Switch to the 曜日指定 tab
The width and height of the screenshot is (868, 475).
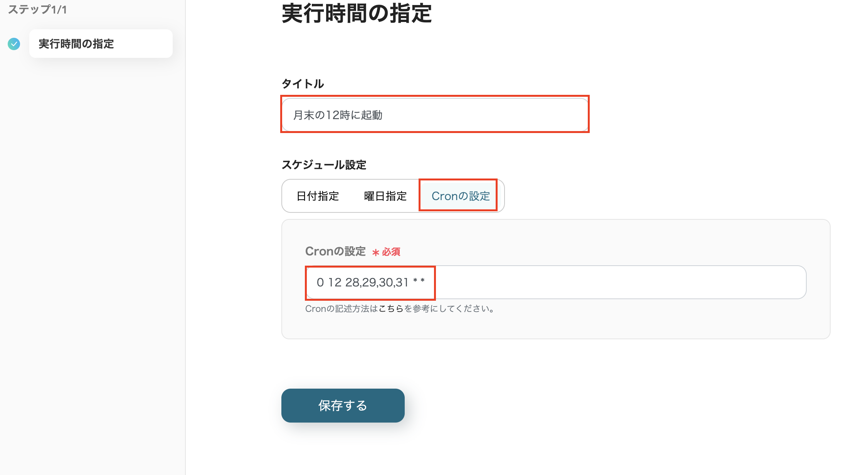coord(385,196)
